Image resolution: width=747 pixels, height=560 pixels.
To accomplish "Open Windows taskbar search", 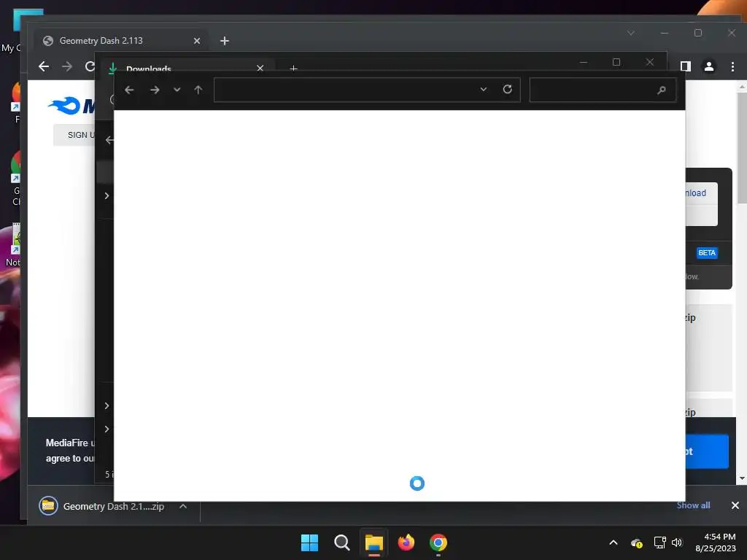I will [341, 542].
